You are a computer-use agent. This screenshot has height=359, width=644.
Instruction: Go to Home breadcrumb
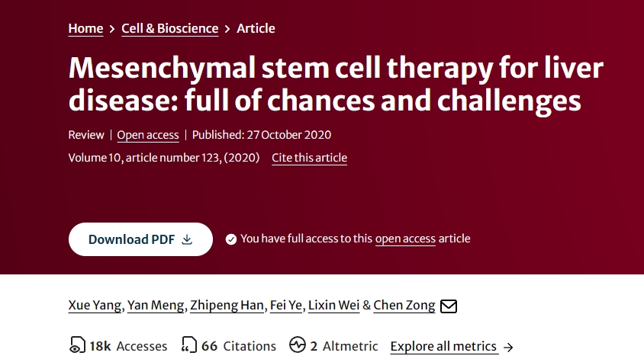click(85, 28)
